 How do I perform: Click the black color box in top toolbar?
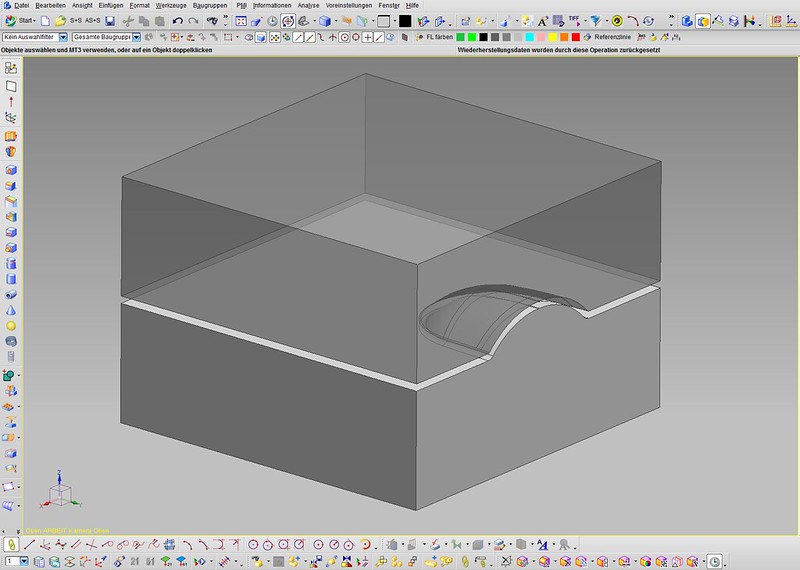[405, 21]
